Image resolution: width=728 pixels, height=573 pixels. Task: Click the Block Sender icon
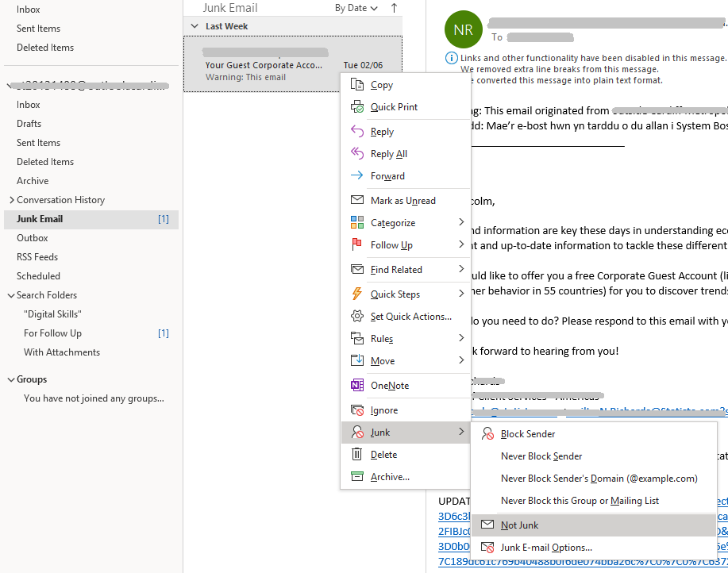[487, 433]
